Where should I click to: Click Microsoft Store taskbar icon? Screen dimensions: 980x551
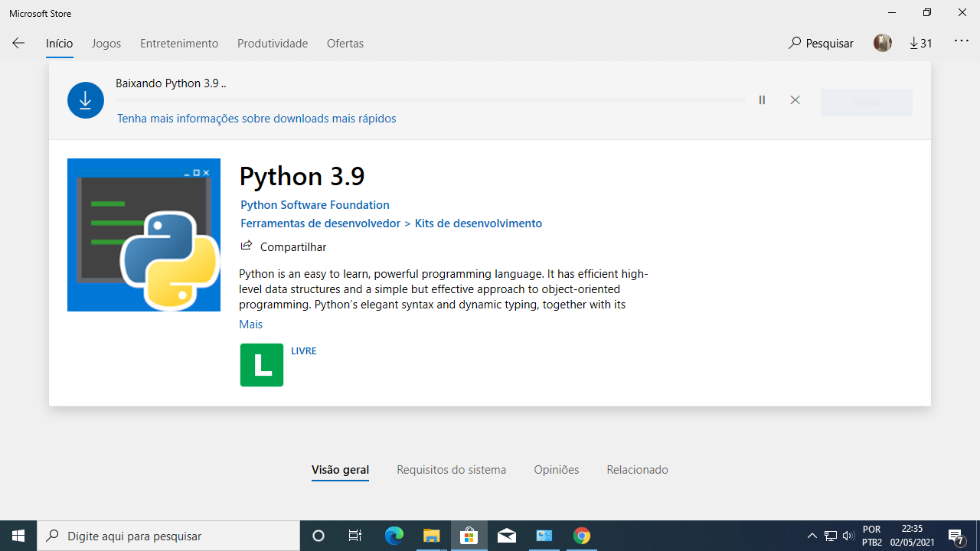point(469,536)
